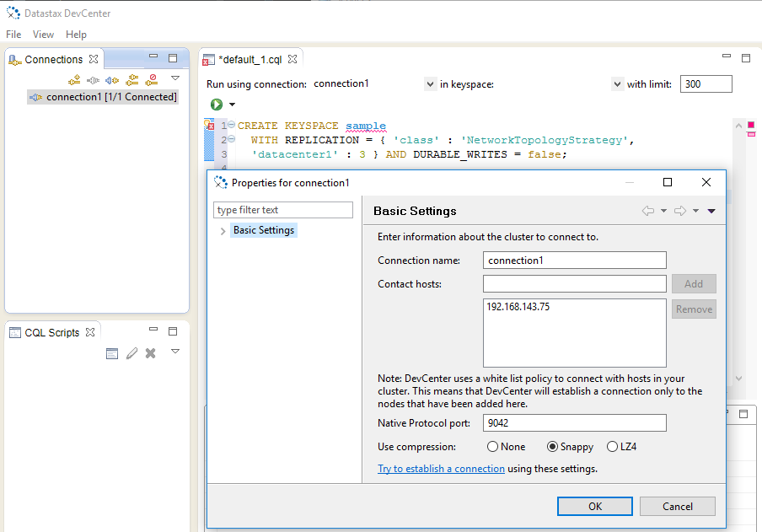Create a new script in CQL Scripts panel
The image size is (762, 532).
pyautogui.click(x=112, y=352)
